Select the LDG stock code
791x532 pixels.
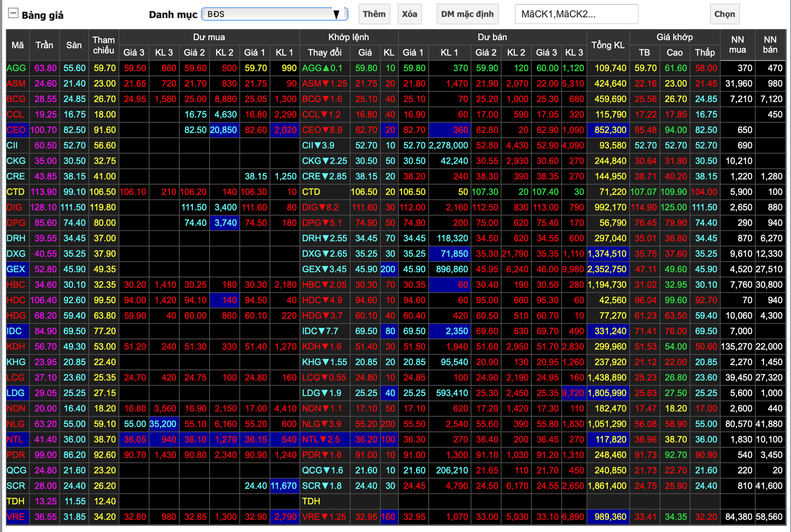point(16,393)
